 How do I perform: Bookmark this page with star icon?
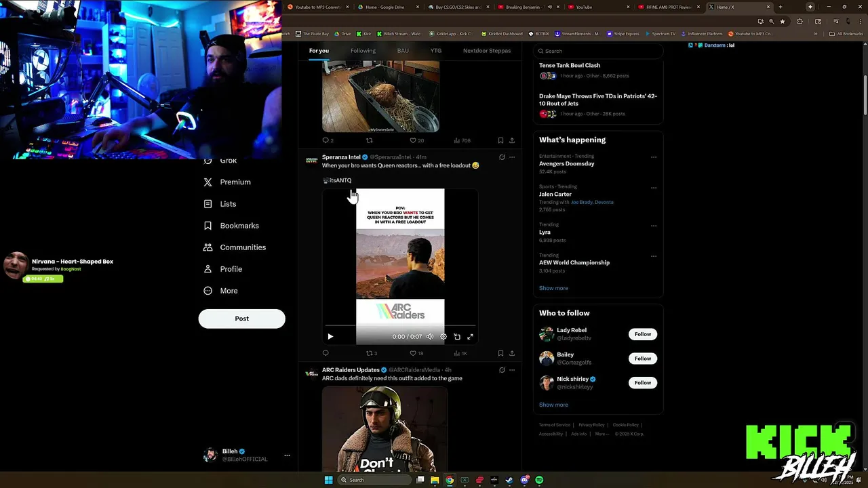tap(782, 21)
